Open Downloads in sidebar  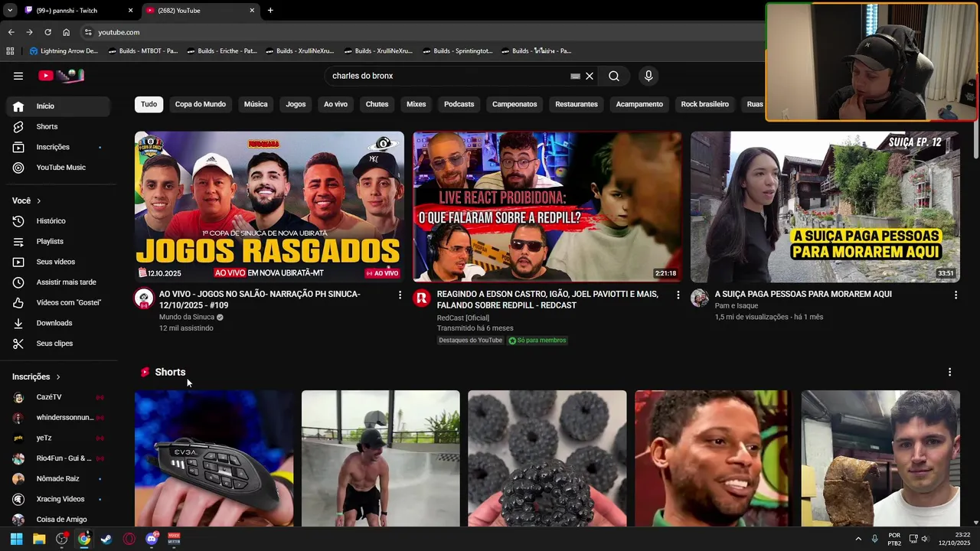click(x=59, y=323)
